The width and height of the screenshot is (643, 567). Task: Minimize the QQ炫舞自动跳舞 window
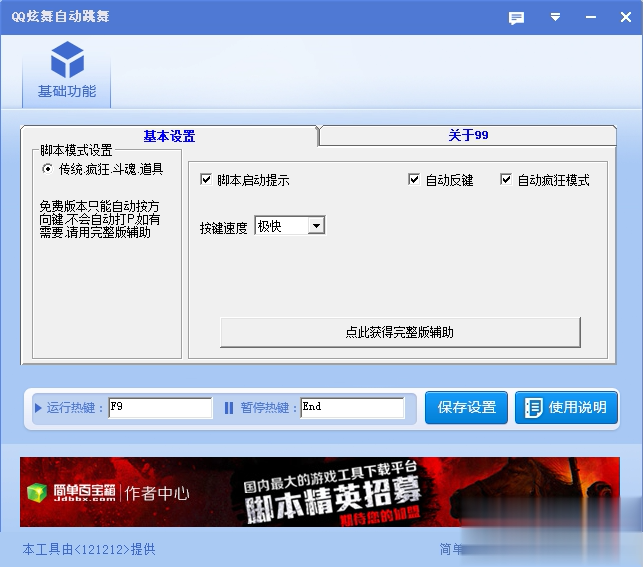coord(591,17)
